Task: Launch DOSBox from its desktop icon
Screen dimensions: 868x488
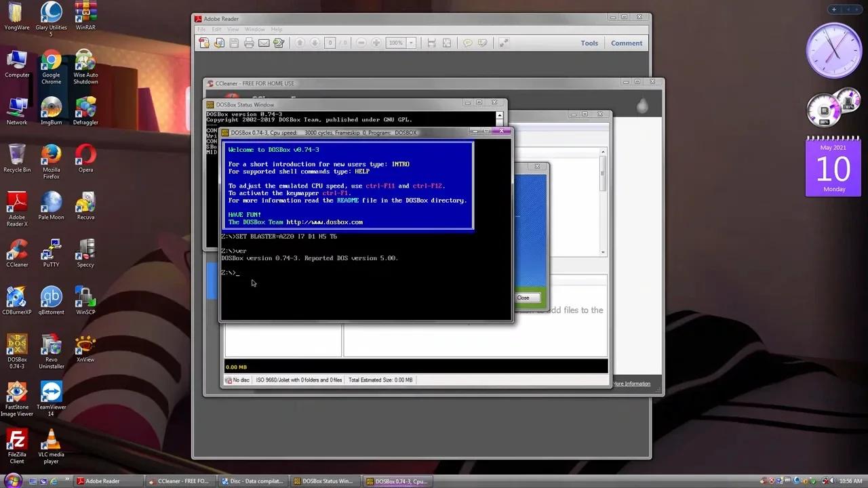Action: pyautogui.click(x=16, y=346)
